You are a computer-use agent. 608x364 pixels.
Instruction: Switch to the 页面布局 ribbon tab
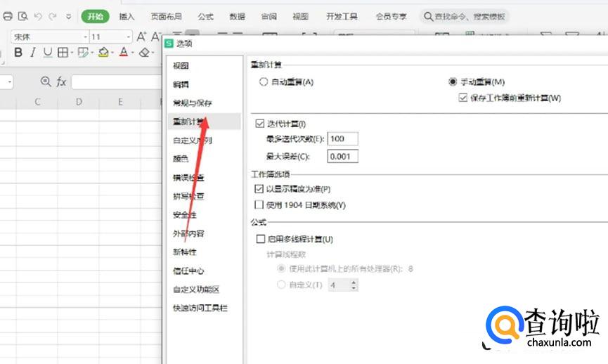click(167, 16)
